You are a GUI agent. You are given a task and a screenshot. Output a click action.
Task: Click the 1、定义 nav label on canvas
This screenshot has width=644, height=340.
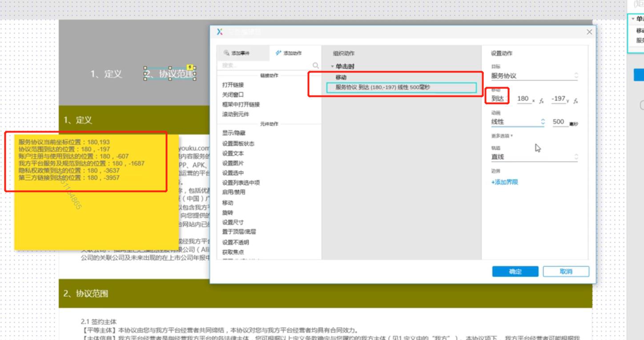click(x=106, y=74)
